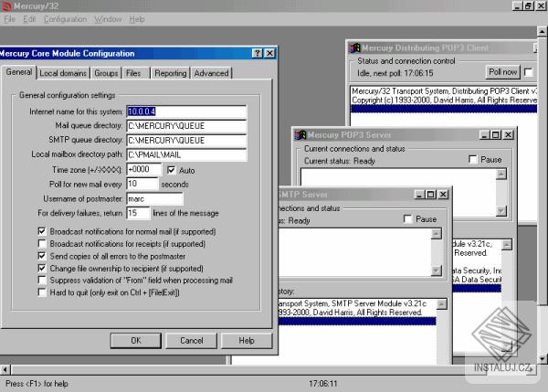Click SMTP Server connection list scroll down arrow
The width and height of the screenshot is (548, 392).
coord(437,270)
